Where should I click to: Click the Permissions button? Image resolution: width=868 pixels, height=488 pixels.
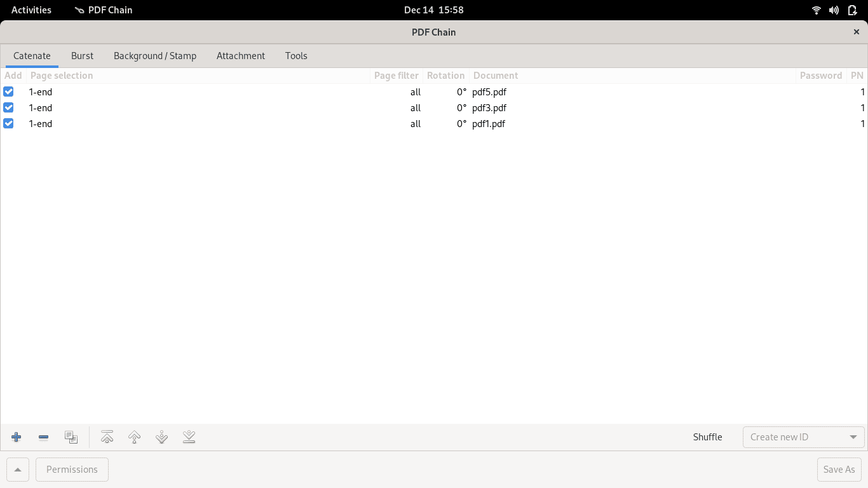(x=72, y=470)
